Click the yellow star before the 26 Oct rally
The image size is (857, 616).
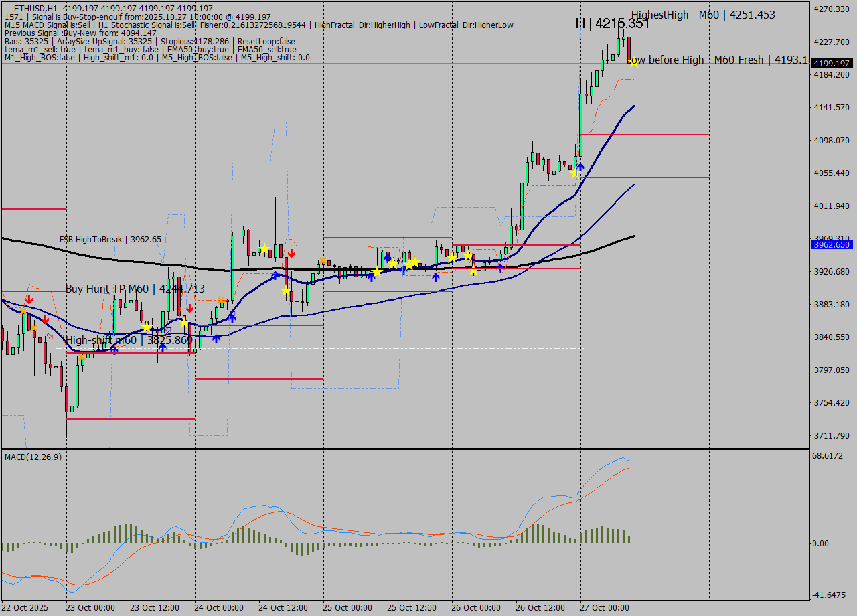[576, 174]
